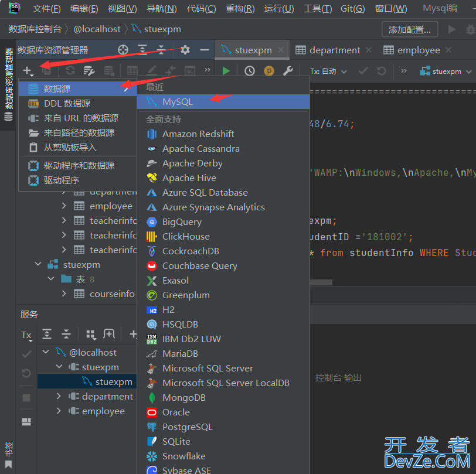The image size is (476, 474).
Task: Click the crosshair locate icon in explorer header
Action: pos(123,50)
